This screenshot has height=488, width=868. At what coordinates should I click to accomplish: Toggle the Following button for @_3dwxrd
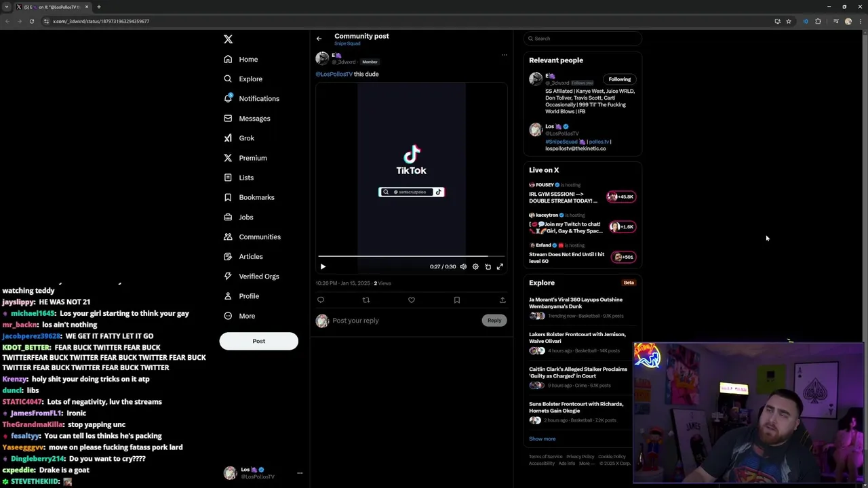[x=619, y=79]
